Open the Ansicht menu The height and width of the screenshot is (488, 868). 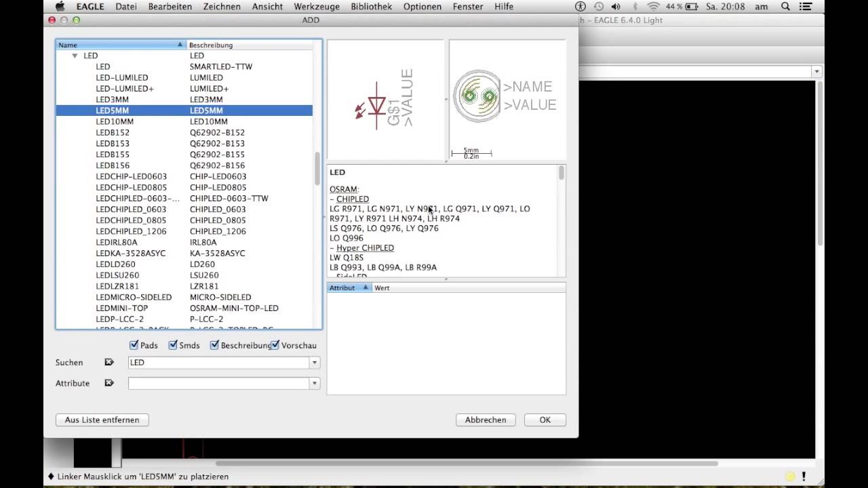tap(267, 6)
